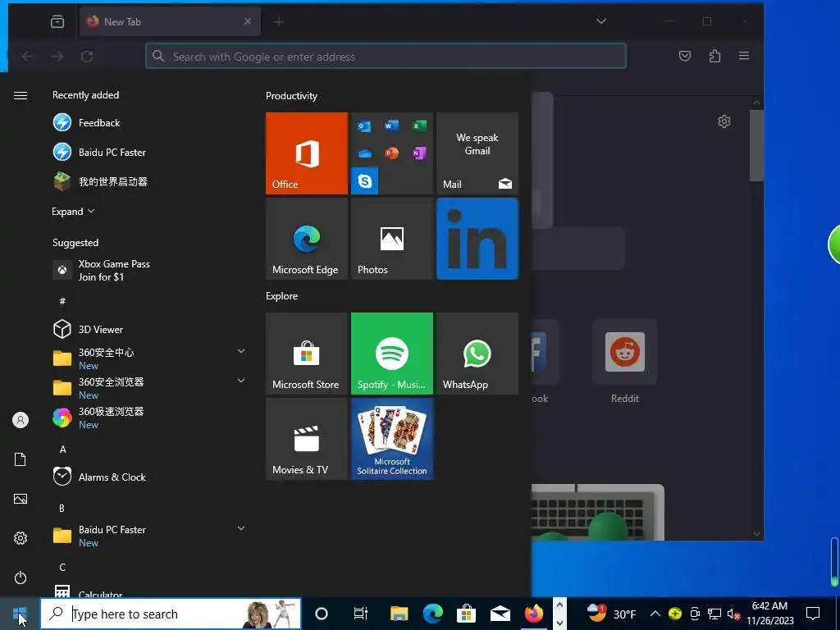
Task: Open new tab personalize gear
Action: [x=724, y=121]
